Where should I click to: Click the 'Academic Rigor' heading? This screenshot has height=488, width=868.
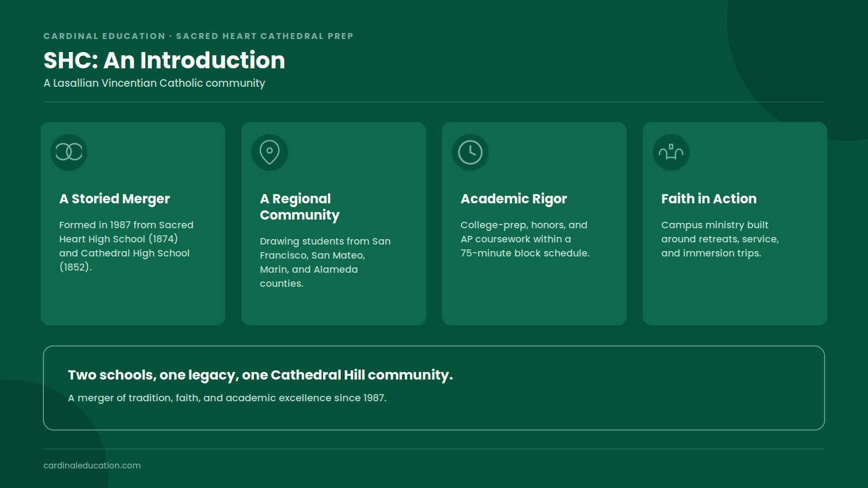(x=514, y=199)
